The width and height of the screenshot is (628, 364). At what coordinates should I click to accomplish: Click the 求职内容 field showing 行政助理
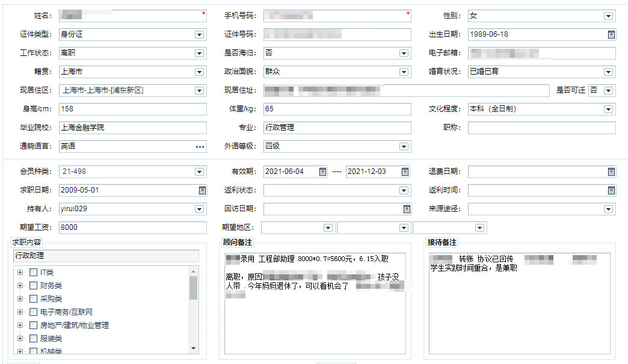click(106, 256)
